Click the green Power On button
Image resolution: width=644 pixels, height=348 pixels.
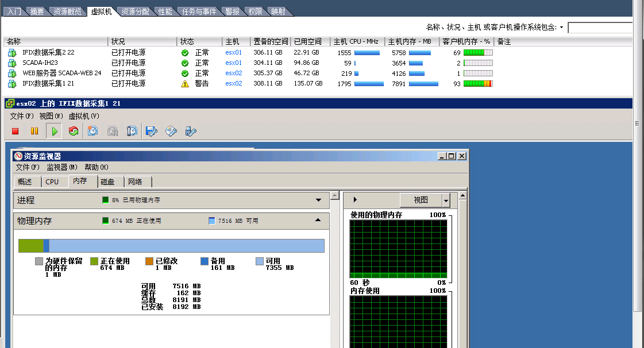point(54,132)
